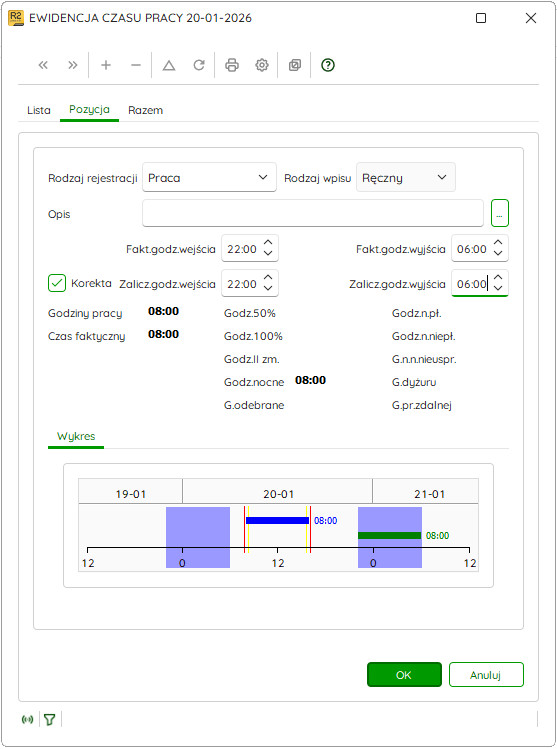The width and height of the screenshot is (557, 749).
Task: Click the Godziny pracy 08:00 value
Action: point(163,311)
